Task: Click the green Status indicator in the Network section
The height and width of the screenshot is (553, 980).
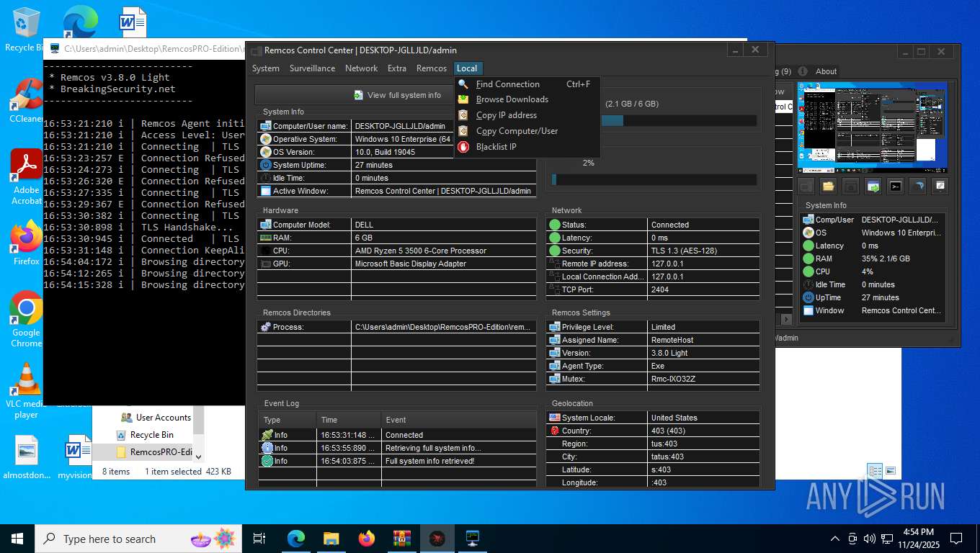Action: (x=555, y=225)
